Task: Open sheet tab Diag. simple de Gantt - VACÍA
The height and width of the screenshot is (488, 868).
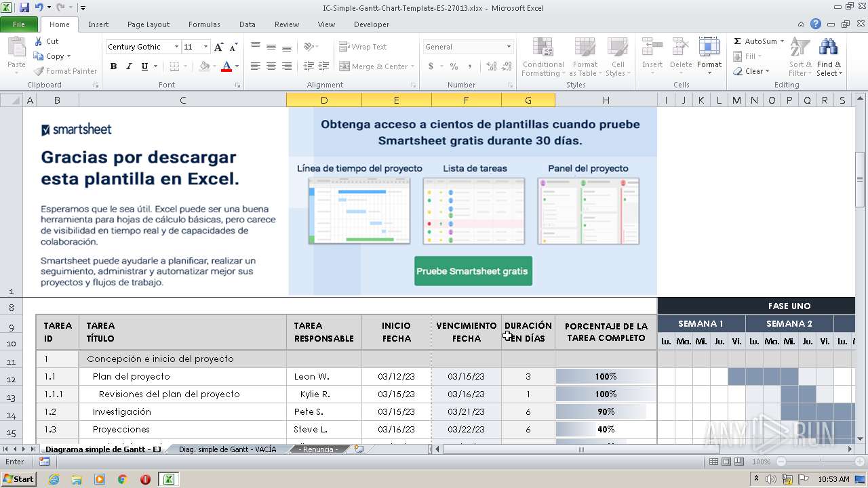Action: pyautogui.click(x=227, y=449)
